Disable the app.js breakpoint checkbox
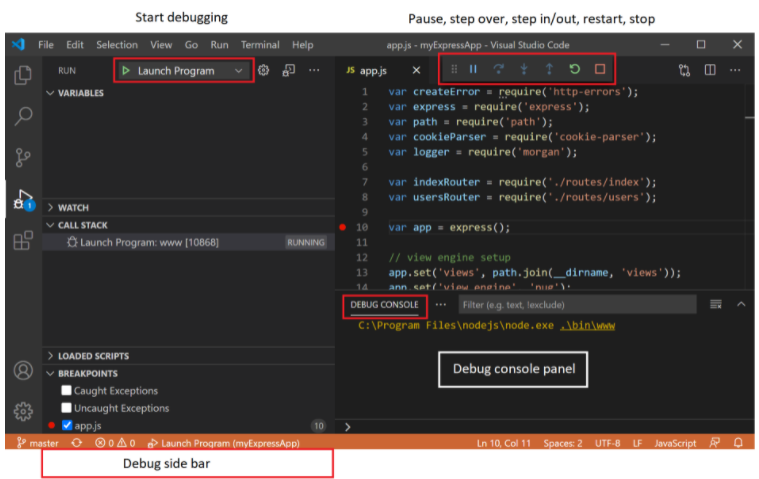Screen dimensions: 759x479 click(67, 425)
